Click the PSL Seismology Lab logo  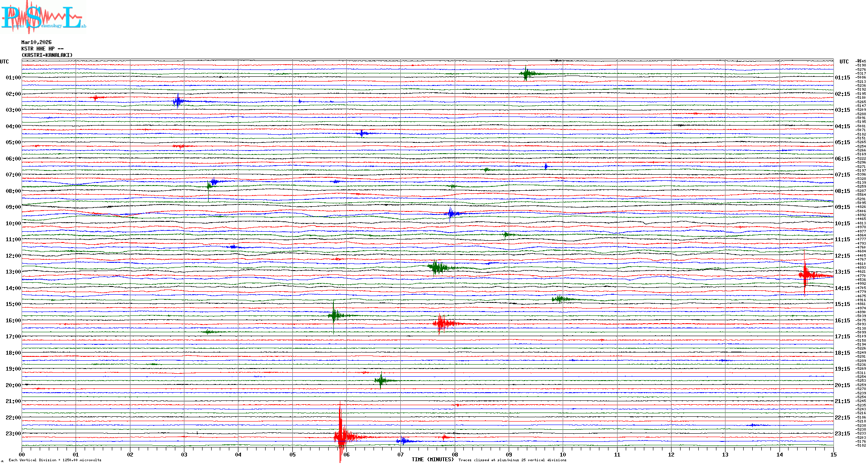pos(43,17)
